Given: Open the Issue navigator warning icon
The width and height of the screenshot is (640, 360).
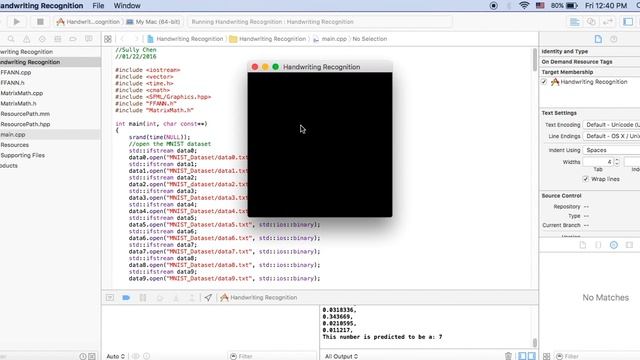Looking at the screenshot, I should point(27,39).
